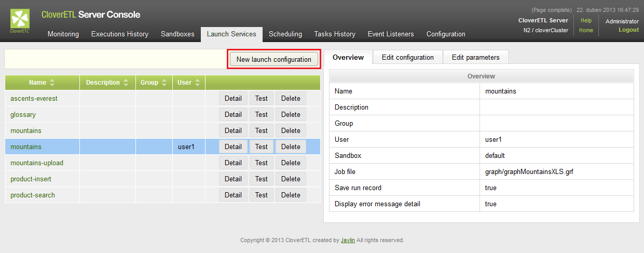Click 'Display error message detail' label

click(377, 204)
